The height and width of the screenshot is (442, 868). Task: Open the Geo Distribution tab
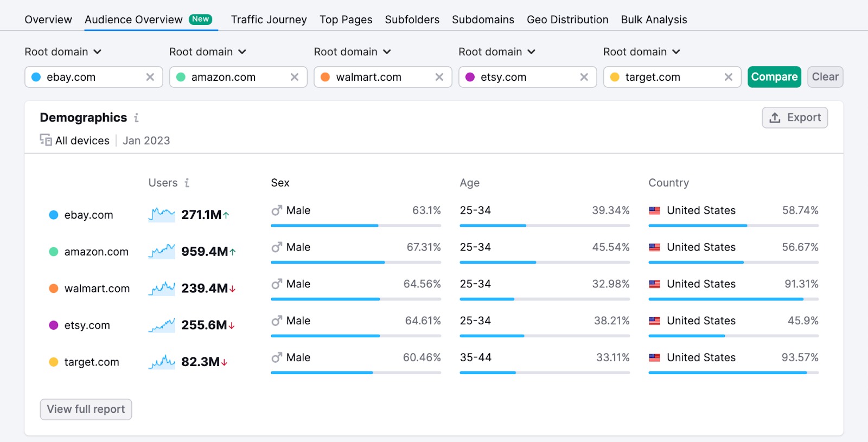(567, 20)
